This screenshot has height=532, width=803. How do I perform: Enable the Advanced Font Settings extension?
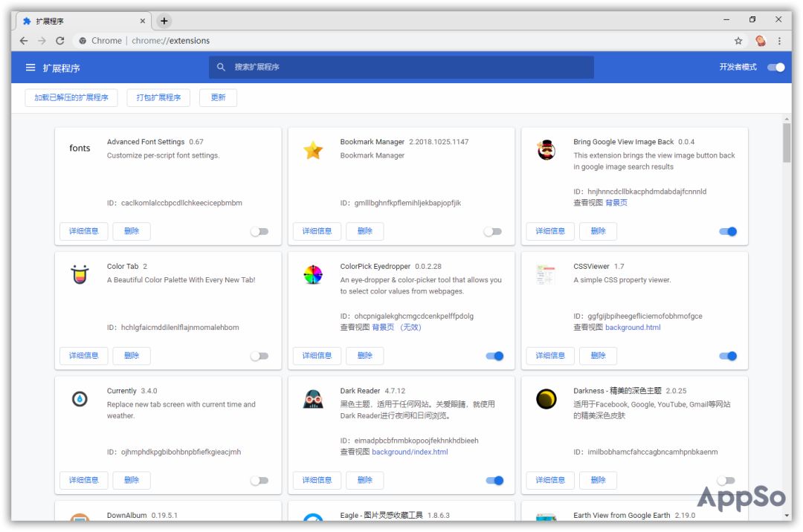[x=259, y=232]
